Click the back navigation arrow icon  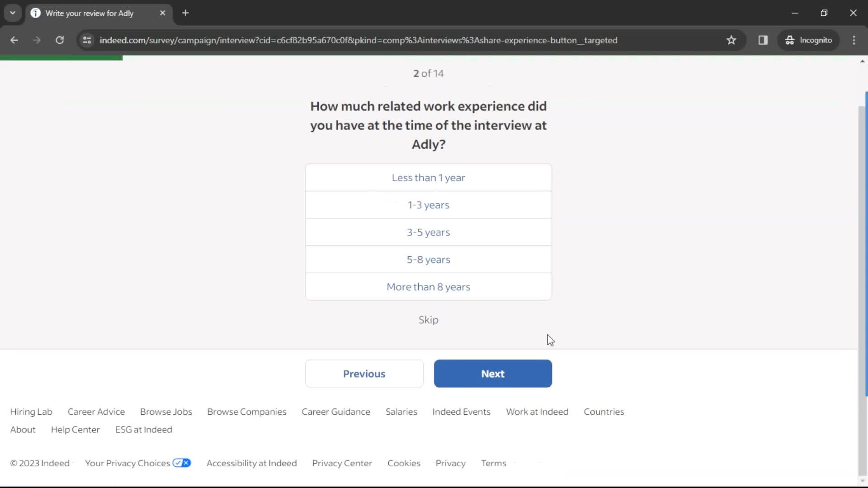pos(14,40)
